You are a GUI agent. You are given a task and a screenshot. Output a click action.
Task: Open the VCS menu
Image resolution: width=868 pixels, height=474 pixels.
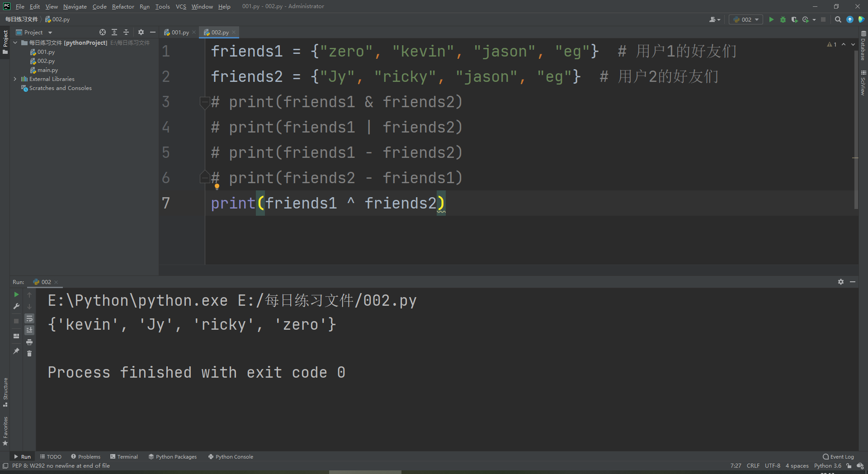click(181, 6)
